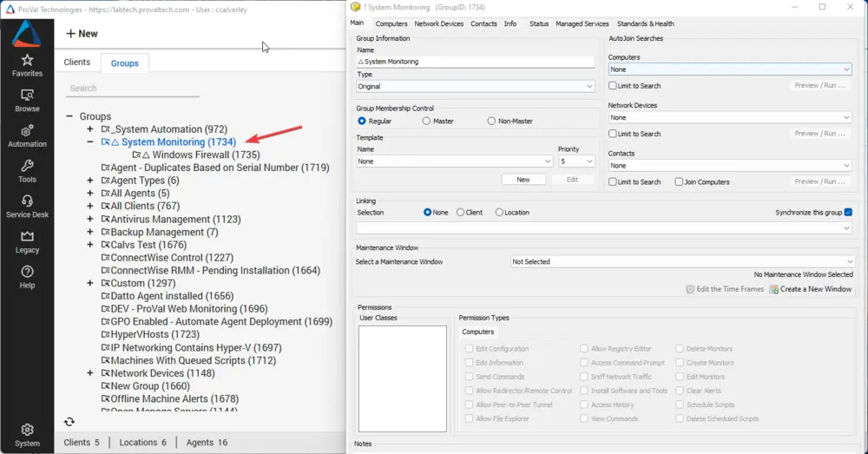The width and height of the screenshot is (868, 454).
Task: Check the Join Computers checkbox
Action: (679, 181)
